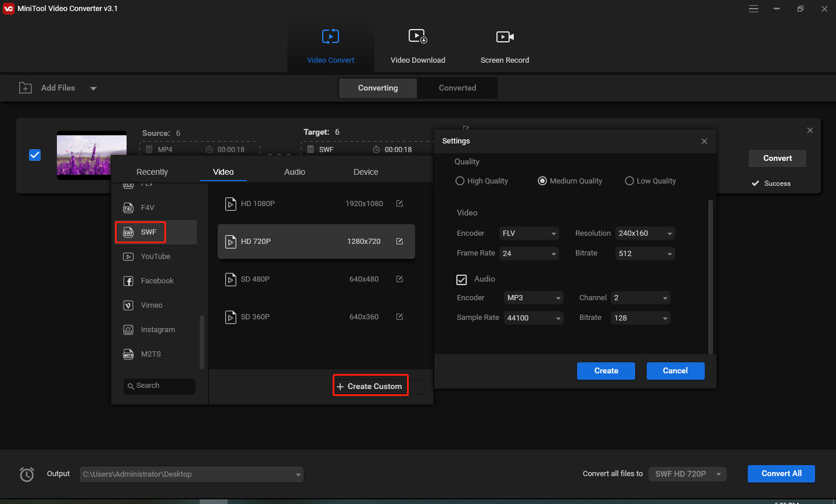Select High Quality option
Image resolution: width=836 pixels, height=504 pixels.
460,181
